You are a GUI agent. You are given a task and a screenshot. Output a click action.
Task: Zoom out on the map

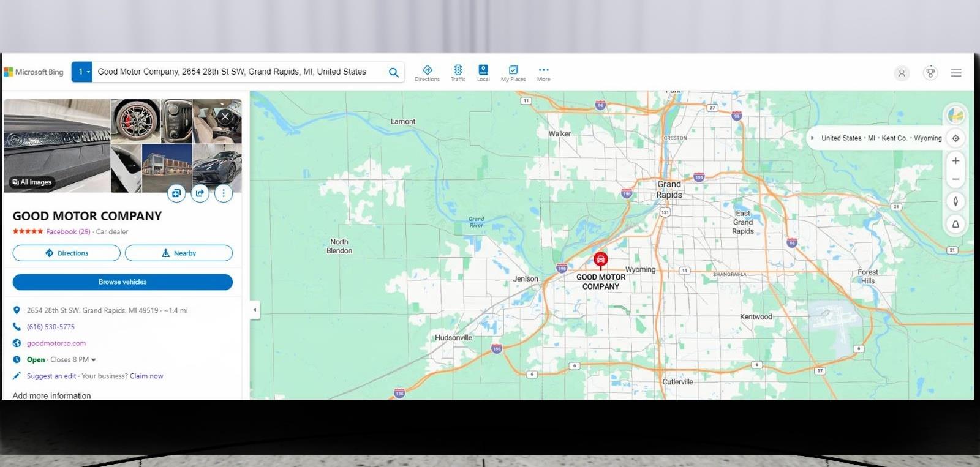tap(956, 179)
